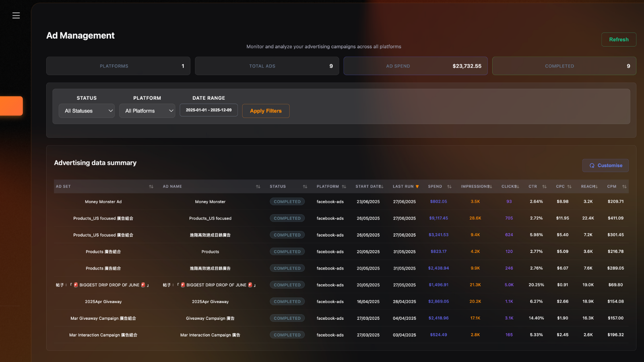Sort table by Ad Set column
644x362 pixels.
[151, 187]
